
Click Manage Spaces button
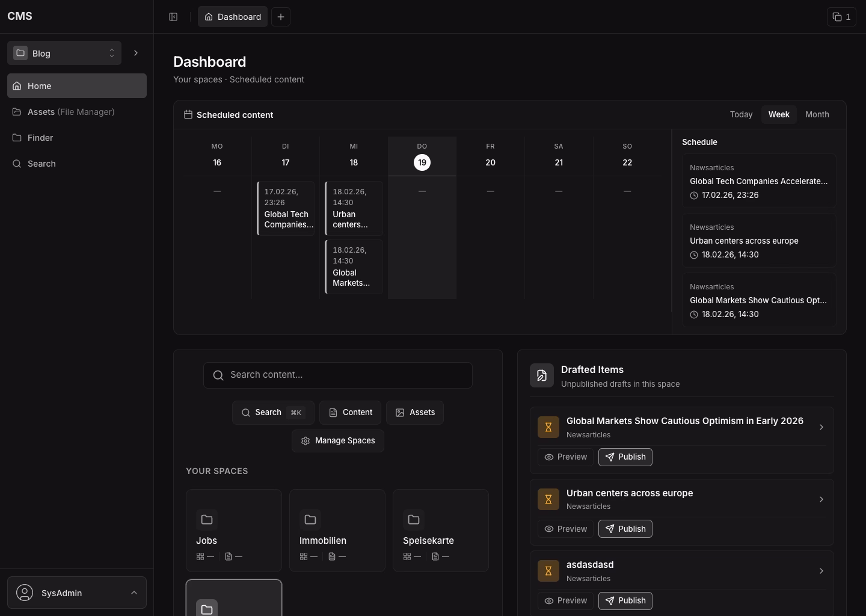click(x=338, y=441)
